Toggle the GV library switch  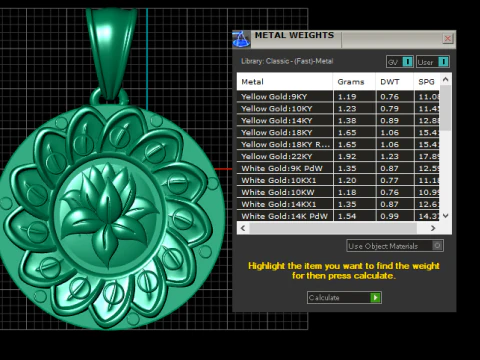[407, 62]
